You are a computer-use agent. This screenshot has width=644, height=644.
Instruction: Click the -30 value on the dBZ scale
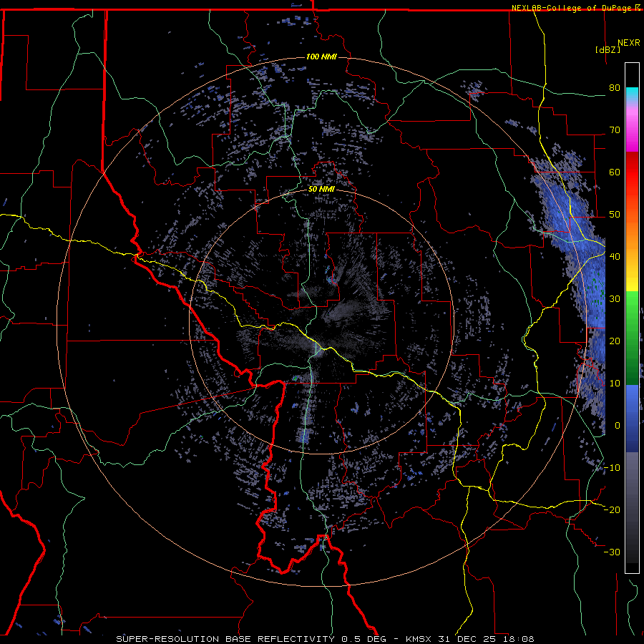[612, 552]
